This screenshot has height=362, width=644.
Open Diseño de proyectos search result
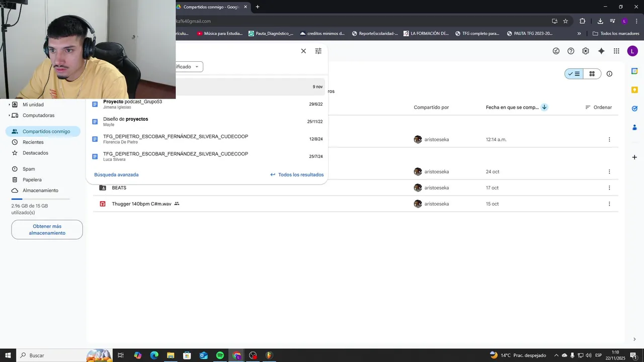(x=207, y=122)
